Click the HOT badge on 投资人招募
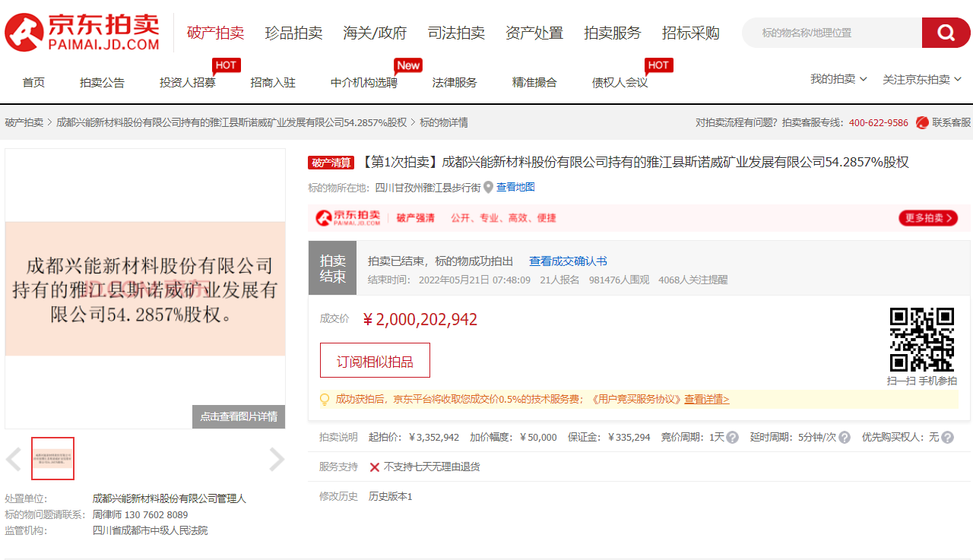 point(226,65)
